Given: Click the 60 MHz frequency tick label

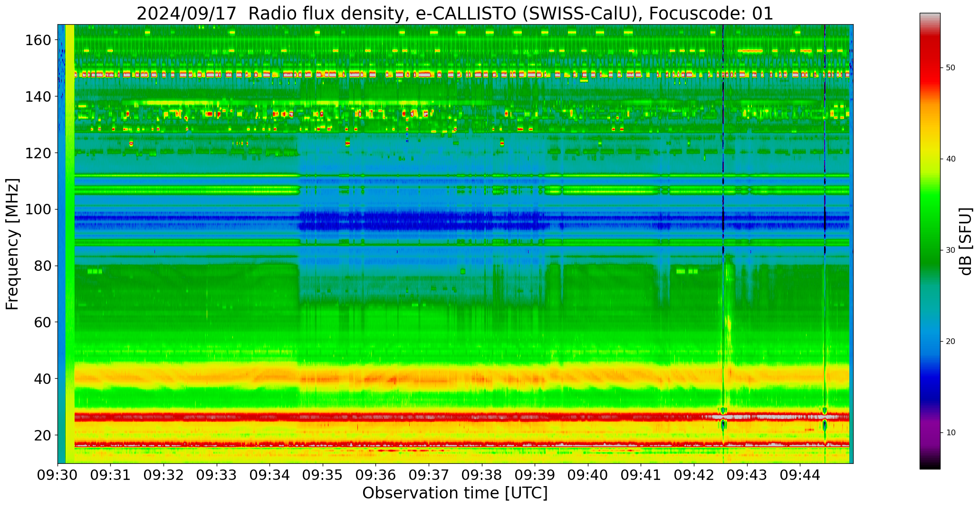Looking at the screenshot, I should point(42,322).
